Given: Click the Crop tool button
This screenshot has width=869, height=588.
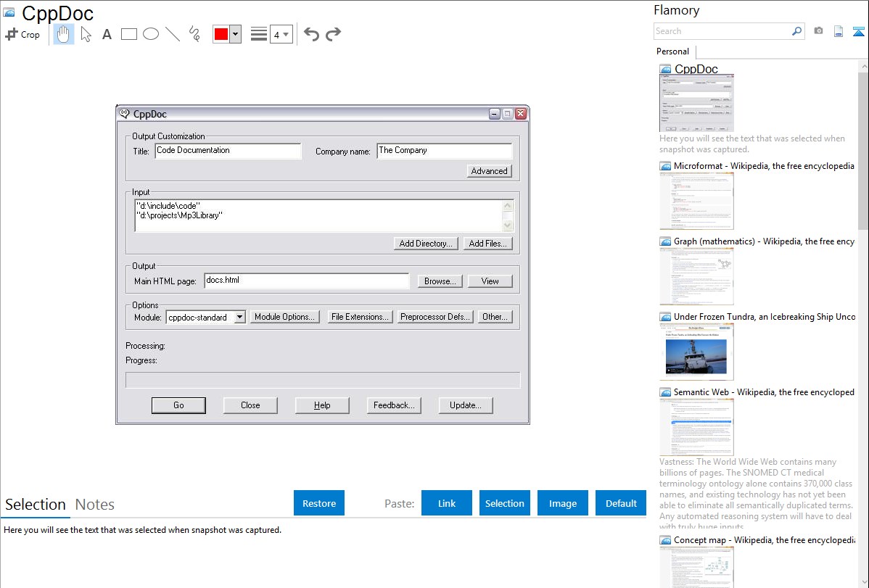Looking at the screenshot, I should 23,34.
